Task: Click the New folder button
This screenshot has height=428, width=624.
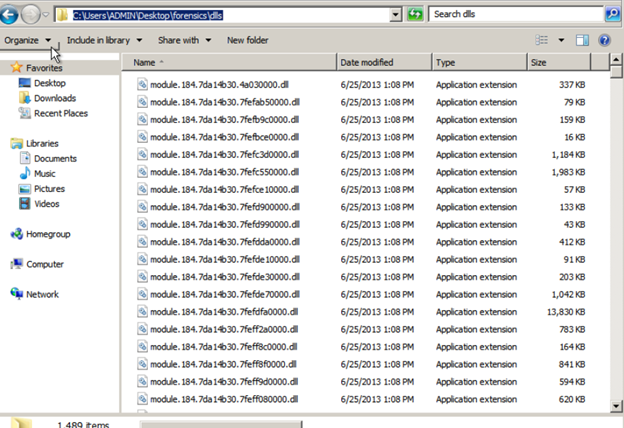Action: (x=247, y=40)
